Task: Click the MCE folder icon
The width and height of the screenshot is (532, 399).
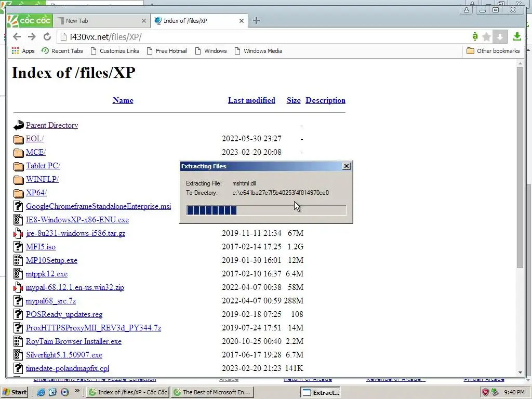Action: [18, 152]
